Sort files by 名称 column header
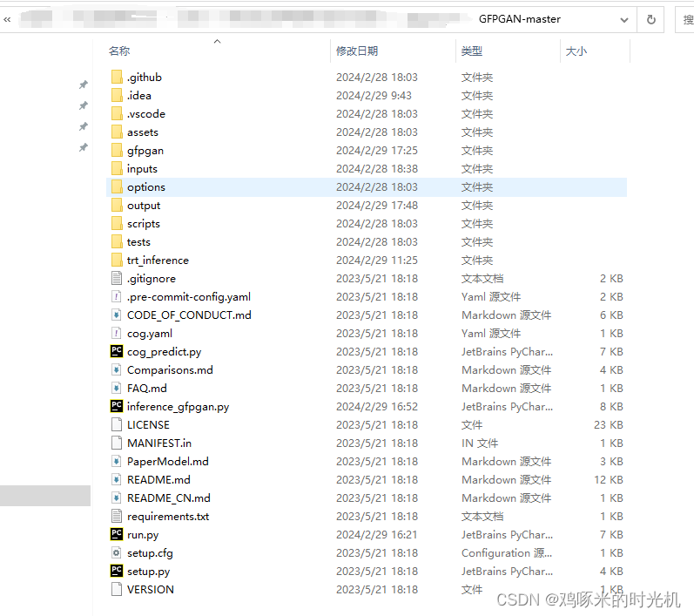Image resolution: width=694 pixels, height=616 pixels. pyautogui.click(x=119, y=51)
